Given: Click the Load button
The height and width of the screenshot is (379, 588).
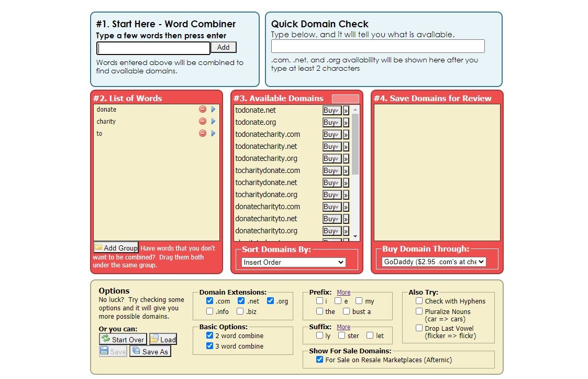Looking at the screenshot, I should [163, 339].
